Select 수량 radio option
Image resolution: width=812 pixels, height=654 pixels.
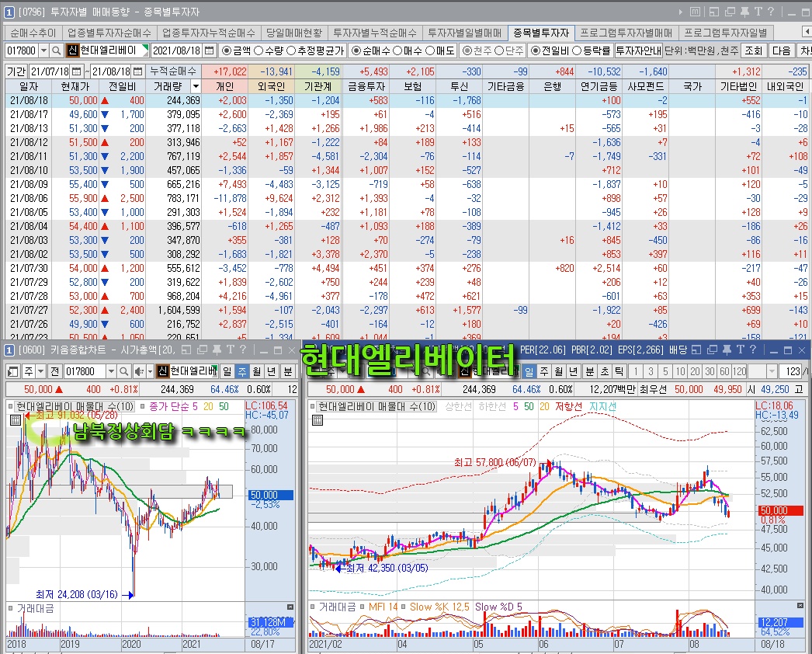pyautogui.click(x=269, y=50)
